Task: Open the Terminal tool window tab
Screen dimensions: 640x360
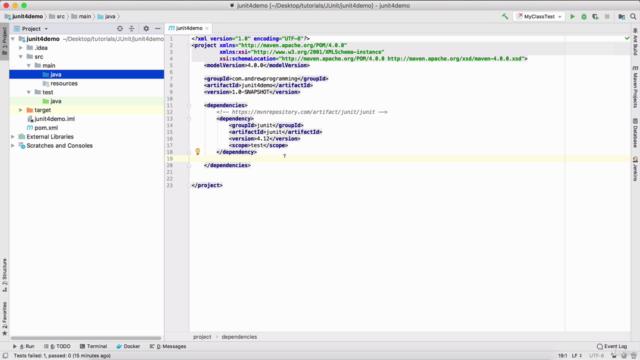Action: click(93, 346)
